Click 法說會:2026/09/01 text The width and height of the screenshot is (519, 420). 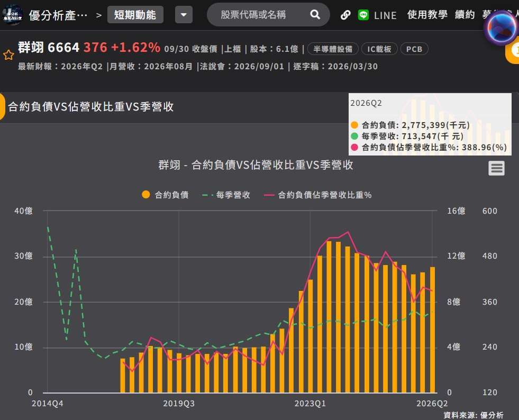click(x=242, y=67)
